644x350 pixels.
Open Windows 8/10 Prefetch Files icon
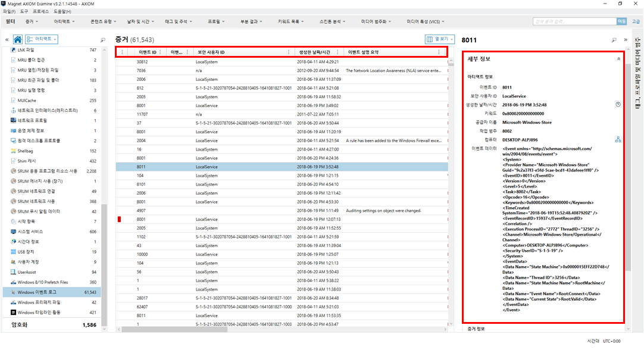click(13, 282)
